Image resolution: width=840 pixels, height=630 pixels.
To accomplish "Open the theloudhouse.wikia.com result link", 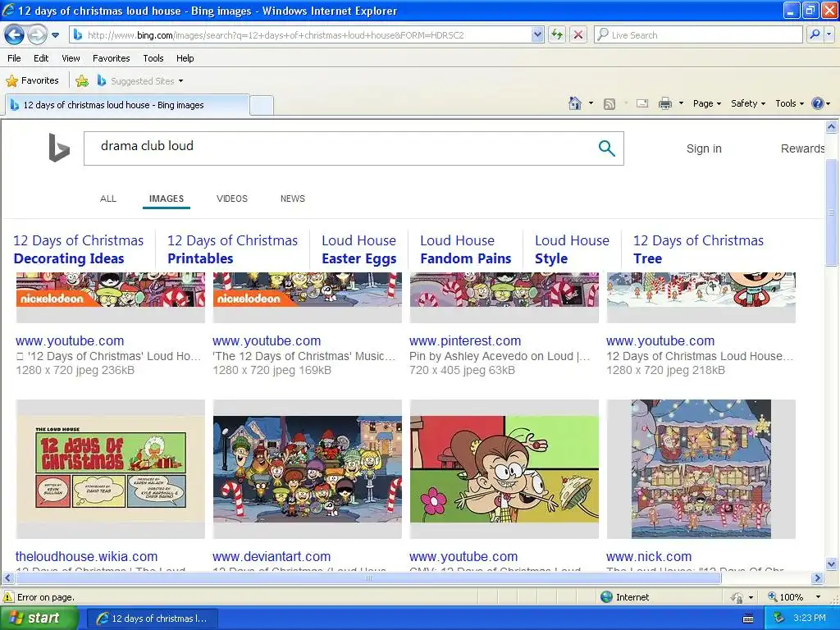I will coord(86,556).
